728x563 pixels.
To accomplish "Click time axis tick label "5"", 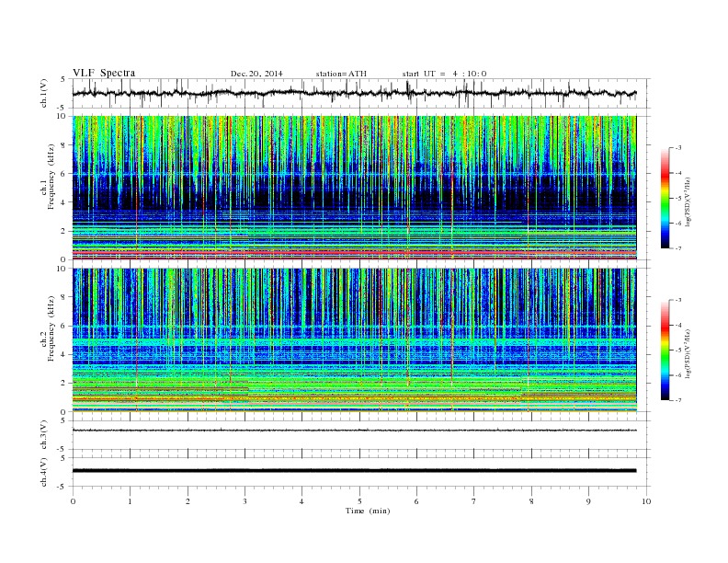I will (359, 501).
